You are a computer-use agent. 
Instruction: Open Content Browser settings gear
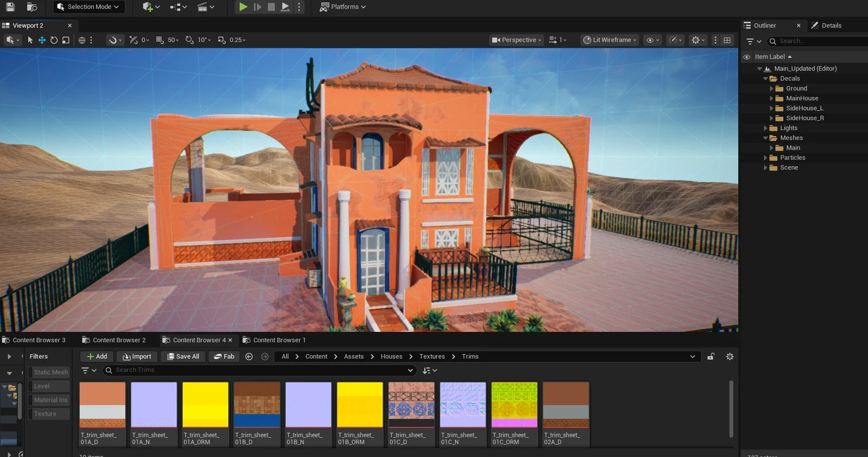click(x=730, y=357)
